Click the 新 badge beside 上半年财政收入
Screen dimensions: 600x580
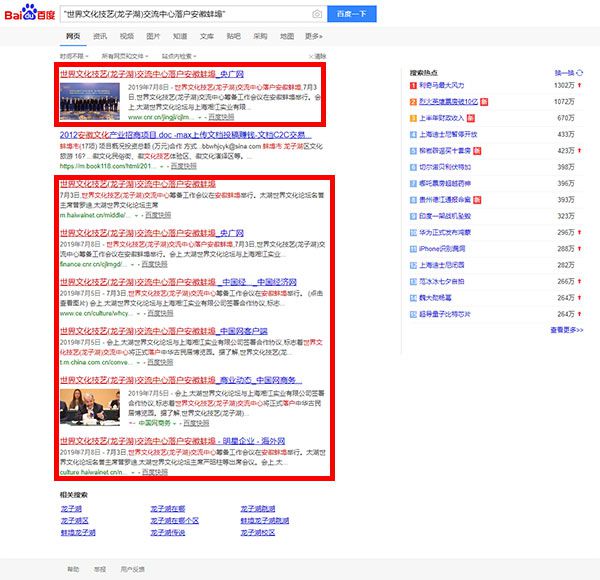(x=471, y=118)
